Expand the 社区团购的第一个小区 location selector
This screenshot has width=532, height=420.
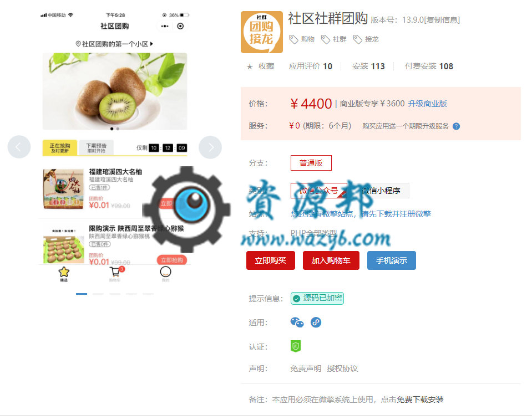[x=114, y=44]
